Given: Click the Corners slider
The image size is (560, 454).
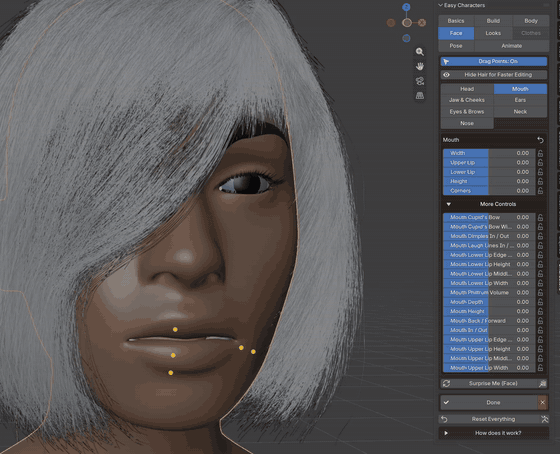Looking at the screenshot, I should [x=489, y=191].
